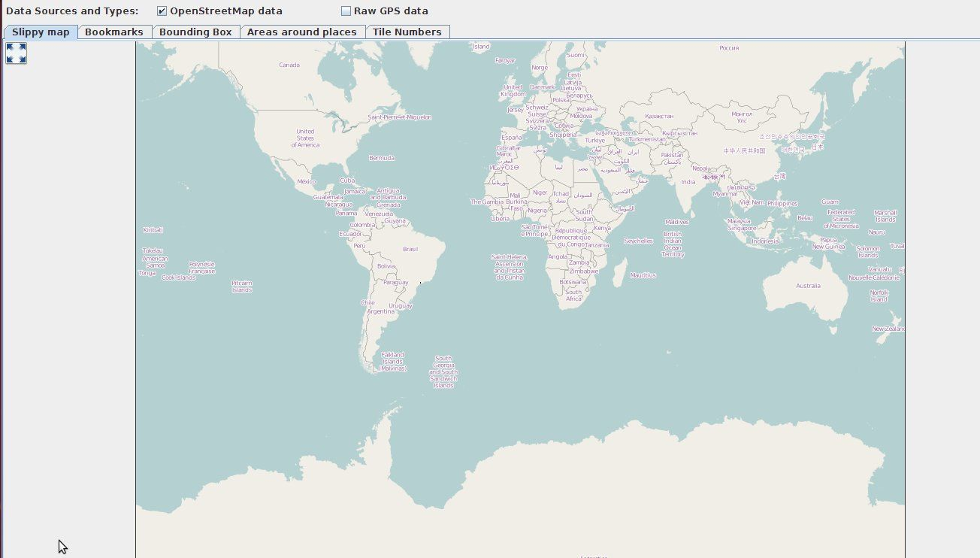Click the India label on the map
The height and width of the screenshot is (558, 980).
[x=688, y=182]
